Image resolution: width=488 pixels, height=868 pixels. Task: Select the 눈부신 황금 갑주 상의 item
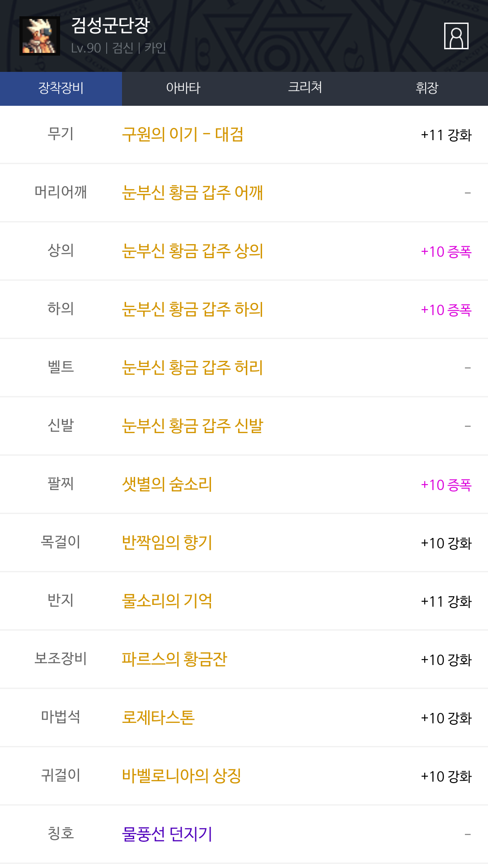point(192,251)
